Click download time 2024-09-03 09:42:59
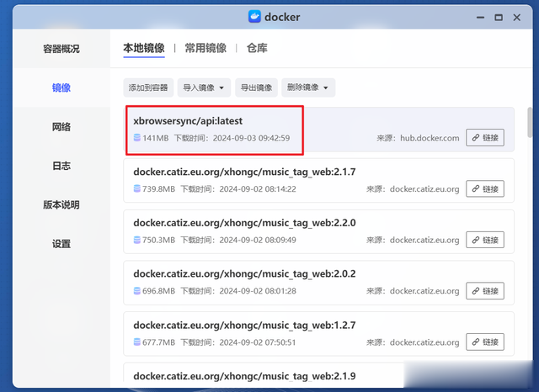 251,138
